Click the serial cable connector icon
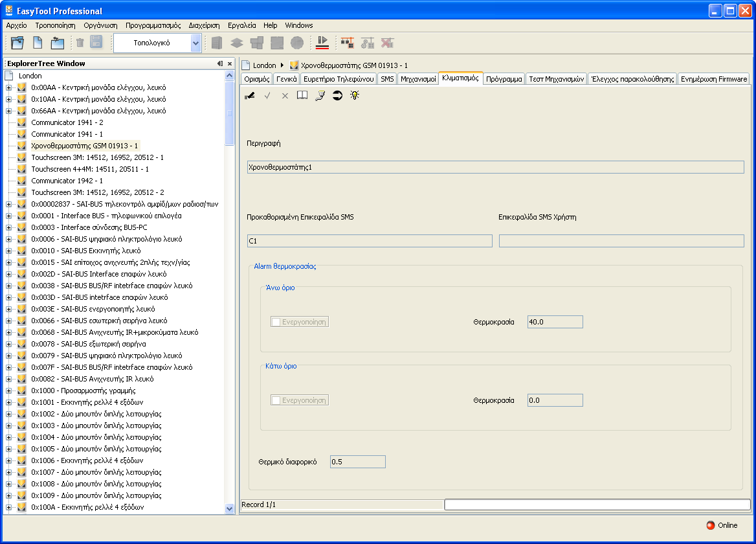This screenshot has width=756, height=544. [x=320, y=95]
